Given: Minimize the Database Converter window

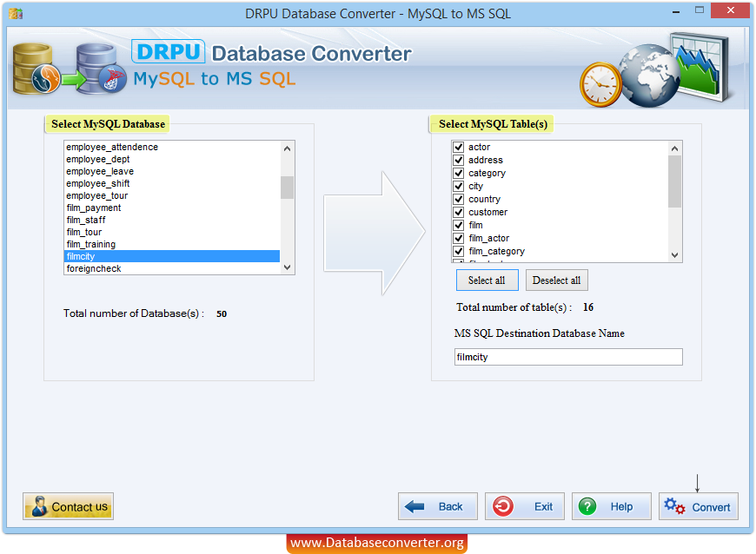Looking at the screenshot, I should [676, 10].
